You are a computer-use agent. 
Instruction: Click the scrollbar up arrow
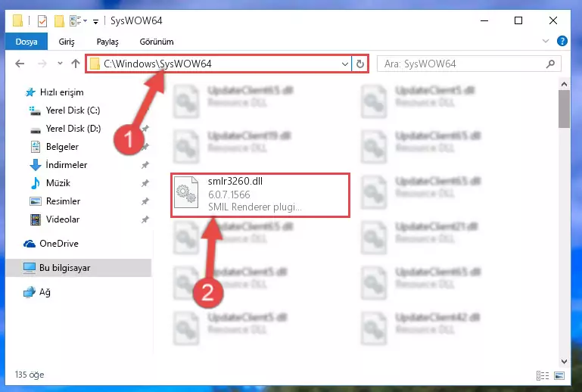564,84
